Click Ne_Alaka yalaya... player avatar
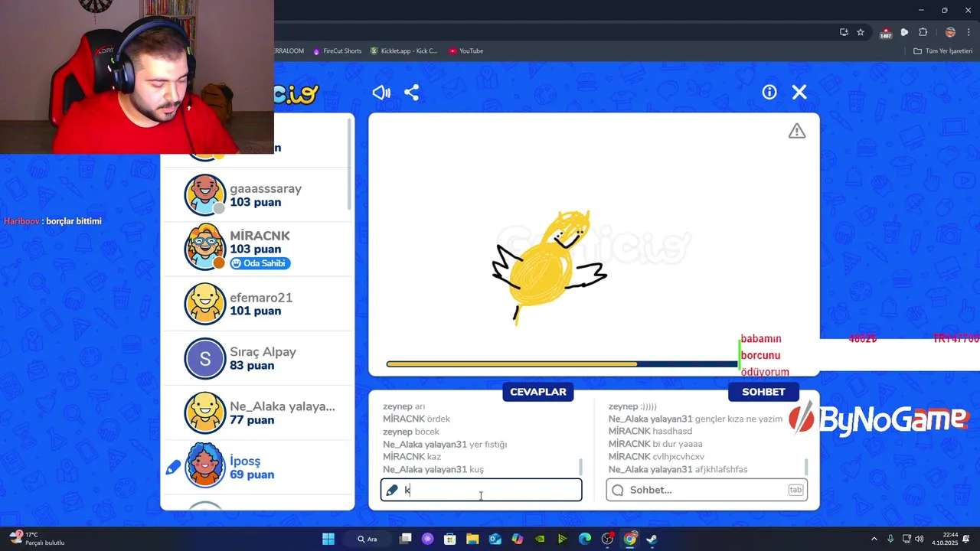 [205, 412]
